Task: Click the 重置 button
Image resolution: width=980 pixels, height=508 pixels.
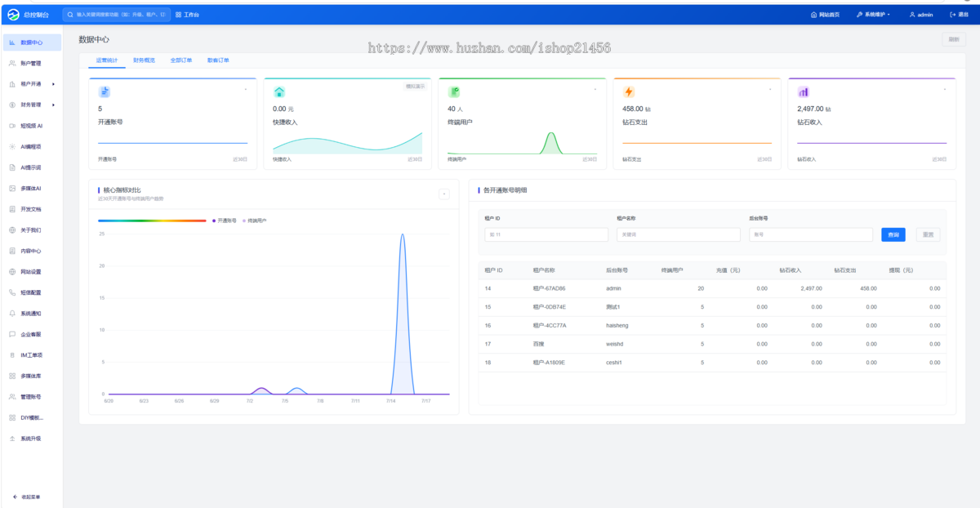Action: pyautogui.click(x=928, y=234)
